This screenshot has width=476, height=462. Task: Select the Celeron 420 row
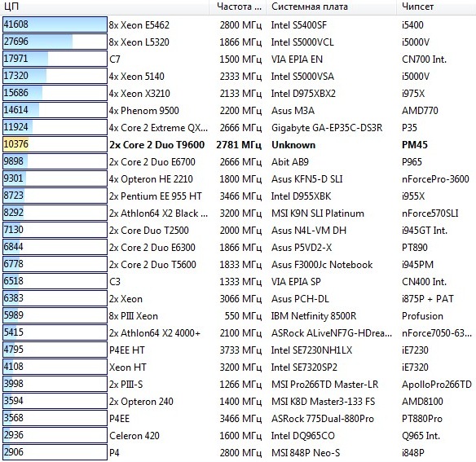tap(238, 436)
